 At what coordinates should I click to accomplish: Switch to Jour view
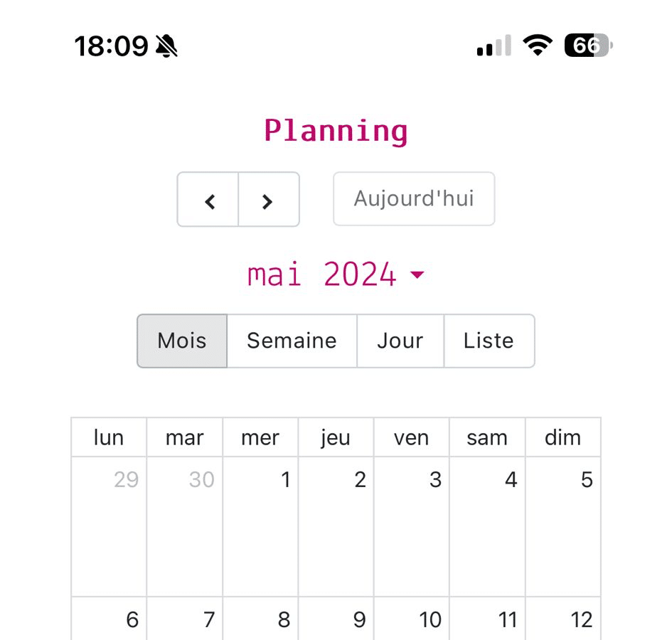click(x=400, y=341)
